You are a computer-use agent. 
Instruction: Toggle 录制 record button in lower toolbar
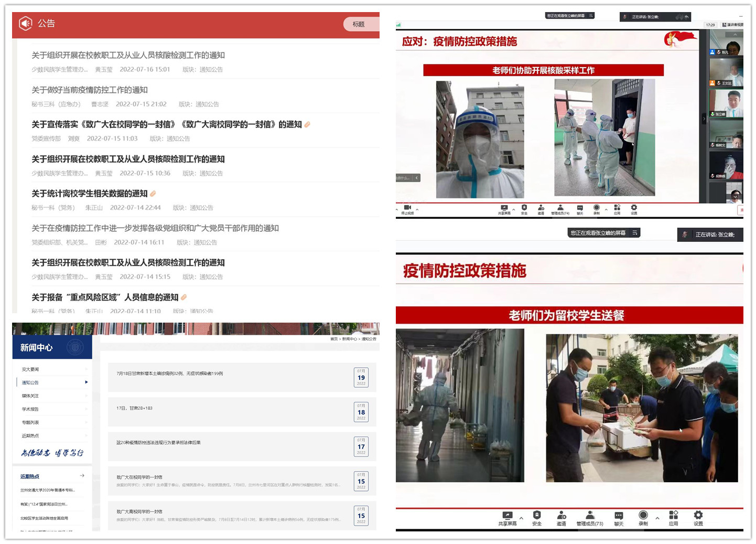[x=643, y=515]
